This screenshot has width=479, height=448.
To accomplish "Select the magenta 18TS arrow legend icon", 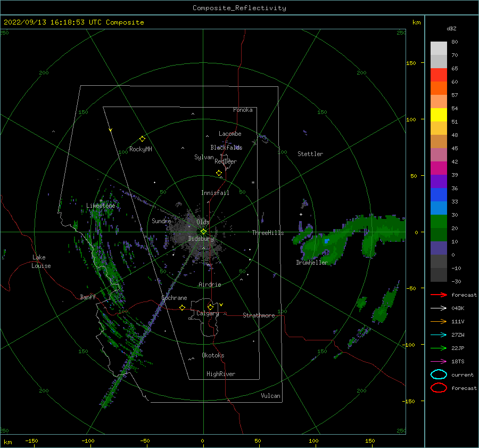I will (x=439, y=361).
